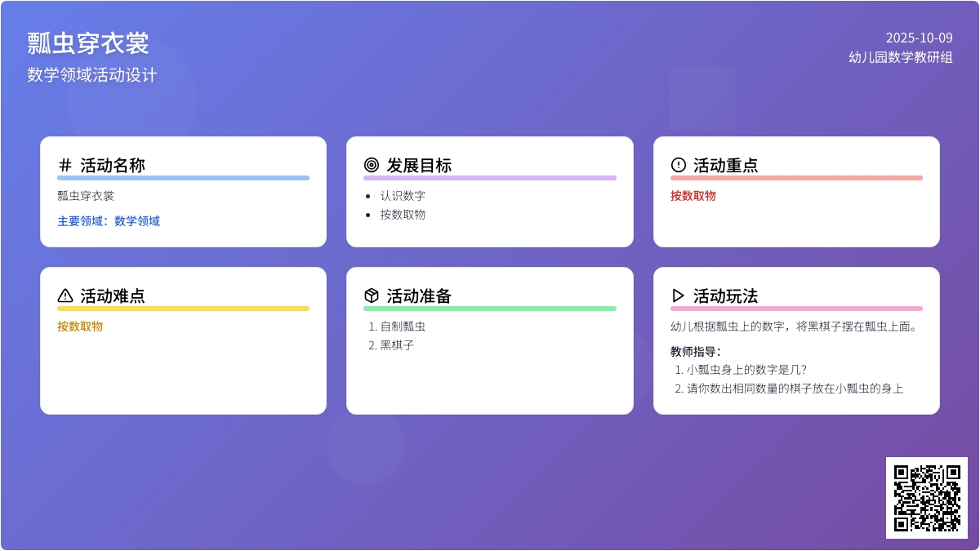The image size is (980, 551).
Task: Select the 认识数字 bullet item
Action: click(x=403, y=196)
